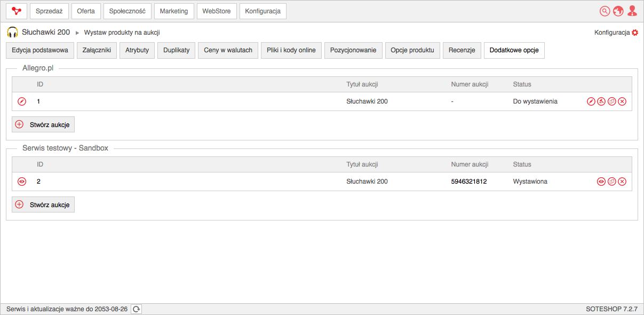This screenshot has width=644, height=315.
Task: Switch to the Załączniki tab
Action: click(x=97, y=50)
